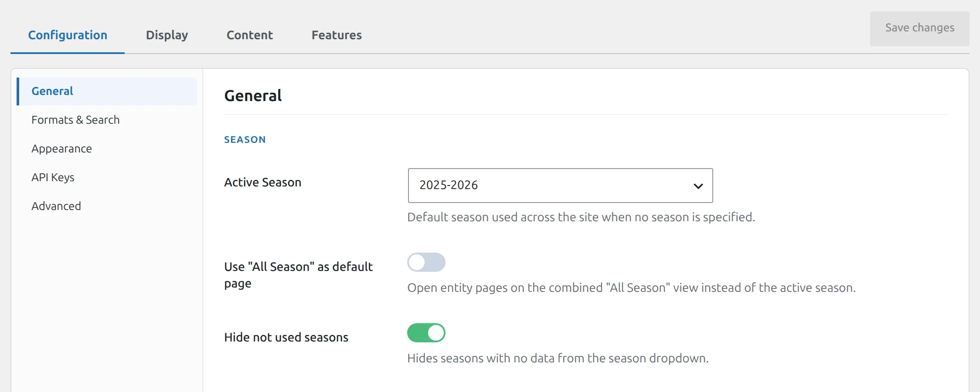Click the Hide not used seasons label
The image size is (980, 392).
coord(286,337)
